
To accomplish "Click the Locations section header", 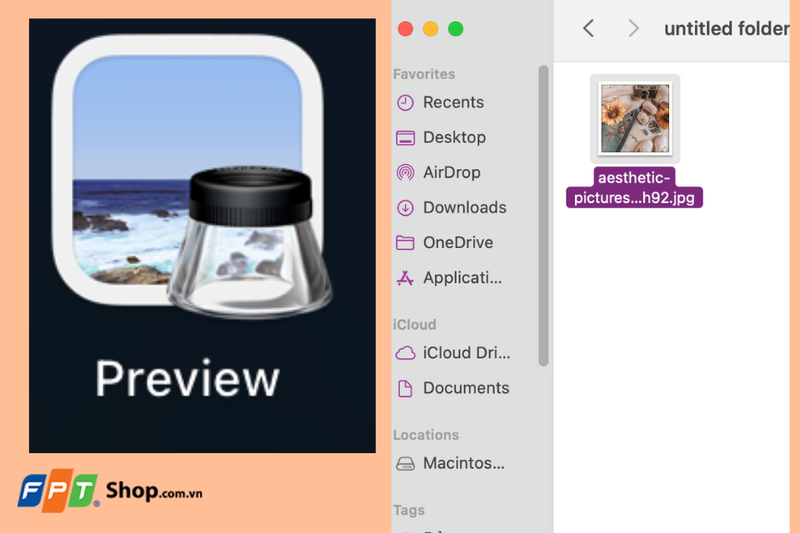I will [426, 435].
